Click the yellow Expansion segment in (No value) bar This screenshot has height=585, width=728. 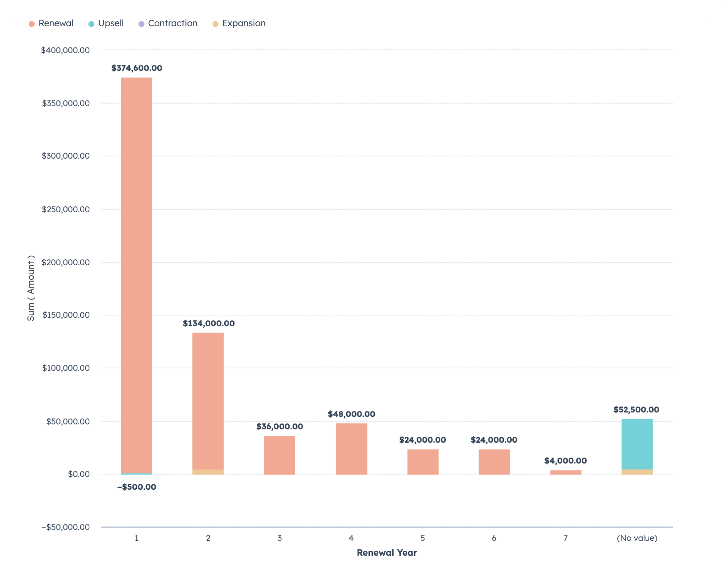click(637, 471)
